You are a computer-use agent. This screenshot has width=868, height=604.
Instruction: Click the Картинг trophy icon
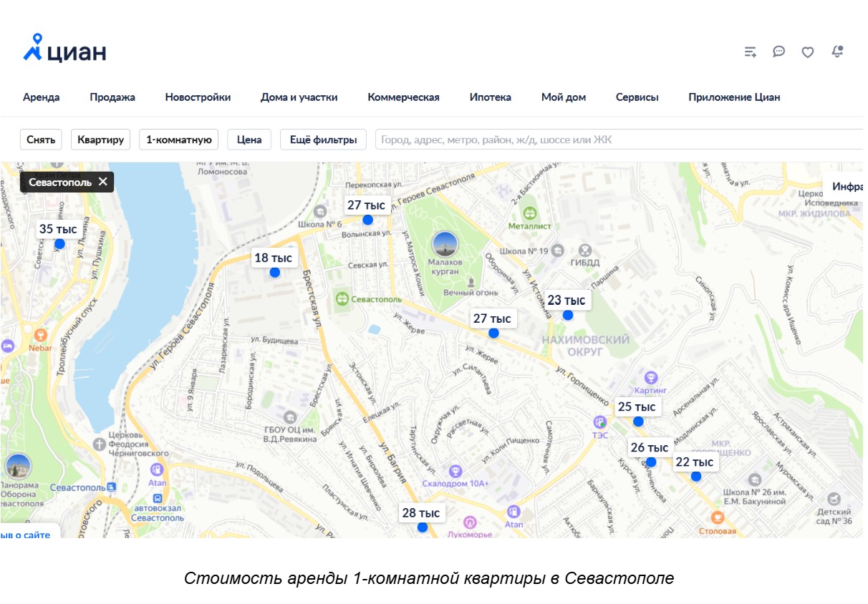tap(651, 376)
